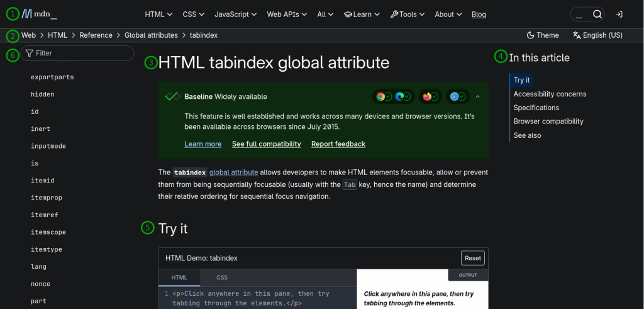Open hidden in the sidebar
The height and width of the screenshot is (309, 644).
tap(42, 94)
